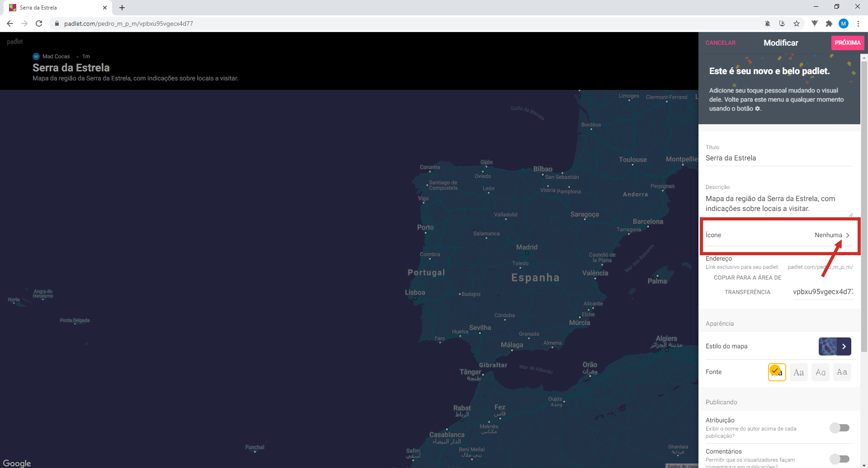Go forward in browser history
Screen dimensions: 868x468
coord(24,23)
